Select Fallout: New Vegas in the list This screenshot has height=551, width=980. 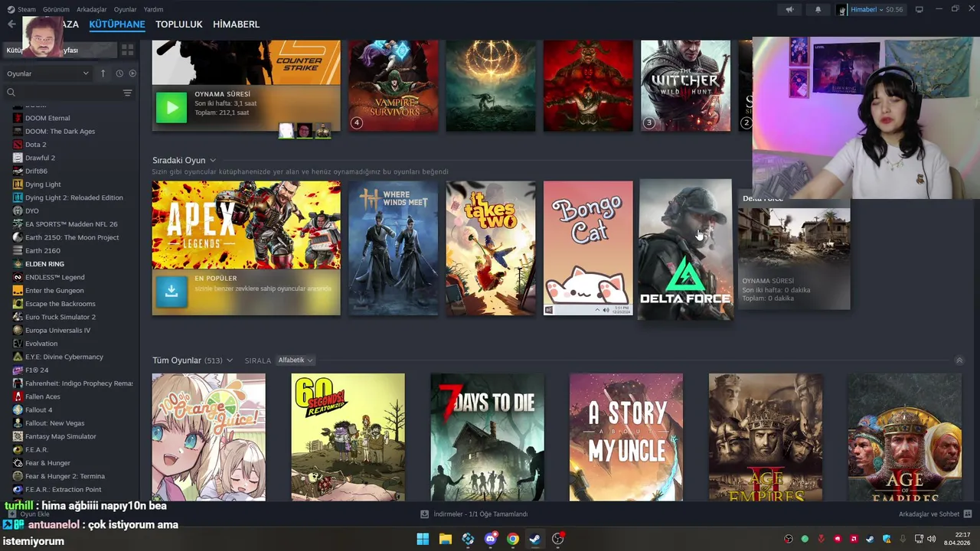click(x=54, y=423)
